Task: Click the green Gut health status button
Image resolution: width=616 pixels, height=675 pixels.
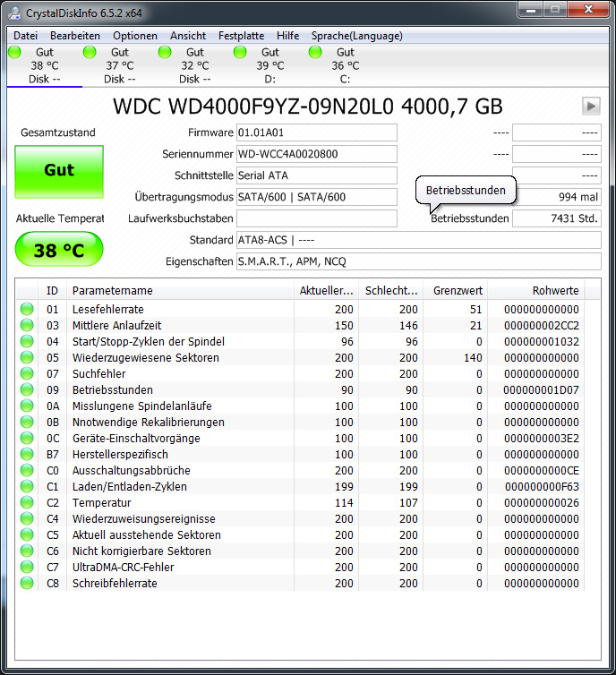Action: [x=59, y=172]
